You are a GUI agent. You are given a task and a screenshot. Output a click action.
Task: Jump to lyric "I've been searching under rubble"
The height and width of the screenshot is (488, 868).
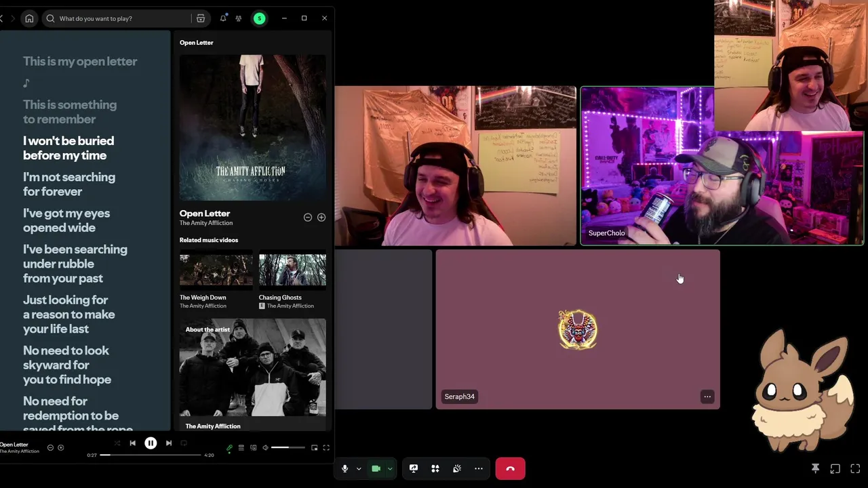(75, 264)
